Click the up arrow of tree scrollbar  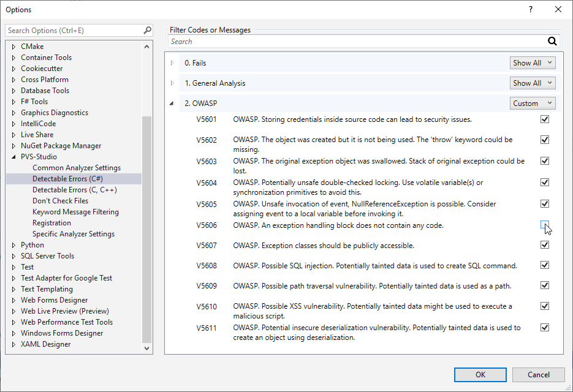pyautogui.click(x=146, y=47)
